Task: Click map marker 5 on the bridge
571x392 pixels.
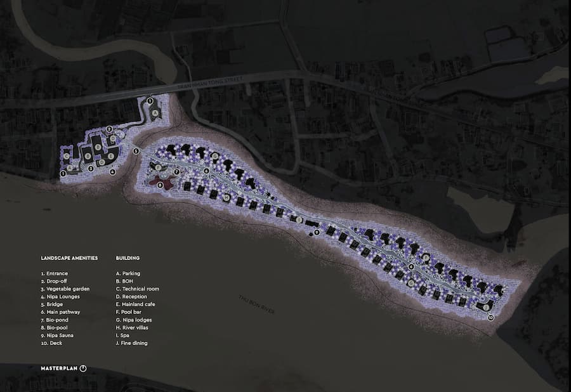Action: [136, 150]
